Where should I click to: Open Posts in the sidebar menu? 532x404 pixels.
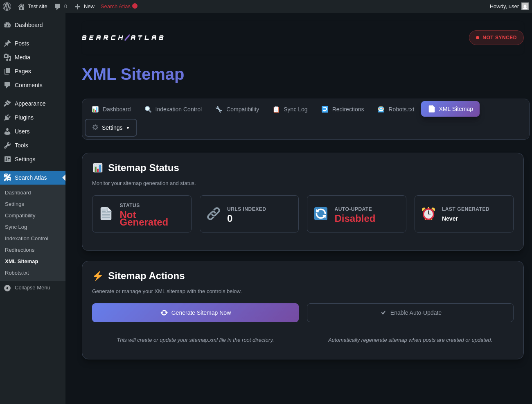click(33, 43)
